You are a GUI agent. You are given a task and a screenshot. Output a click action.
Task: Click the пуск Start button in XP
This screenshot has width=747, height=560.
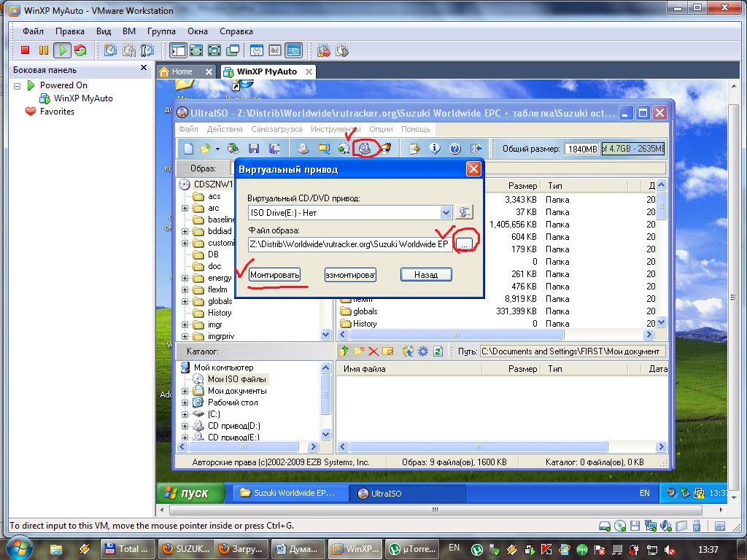(x=187, y=493)
